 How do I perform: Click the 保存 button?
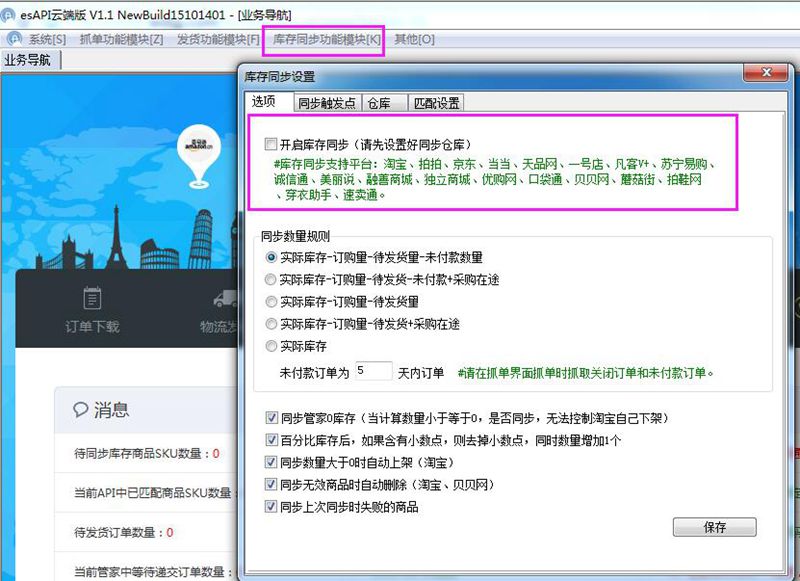click(714, 527)
